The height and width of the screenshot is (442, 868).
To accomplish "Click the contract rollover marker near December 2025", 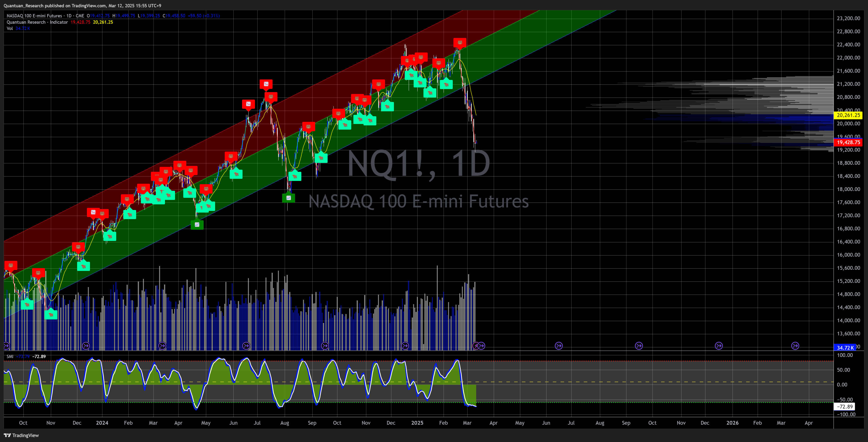I will [x=719, y=346].
